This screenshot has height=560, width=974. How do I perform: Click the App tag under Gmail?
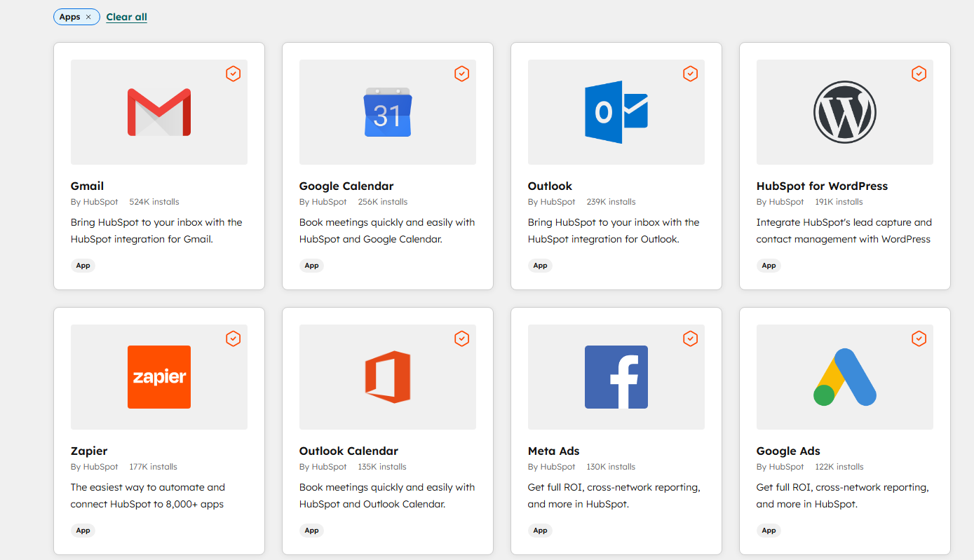(x=83, y=265)
